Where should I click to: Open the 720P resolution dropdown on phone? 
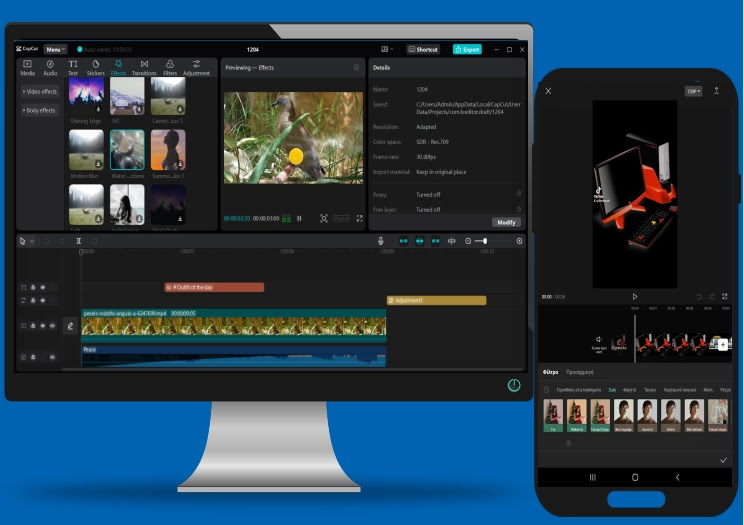[693, 91]
